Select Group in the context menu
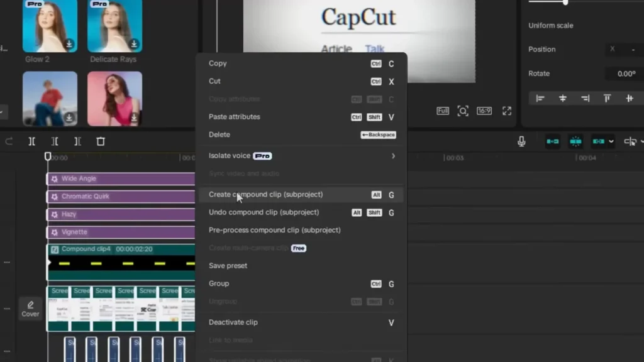The height and width of the screenshot is (362, 644). coord(302,283)
